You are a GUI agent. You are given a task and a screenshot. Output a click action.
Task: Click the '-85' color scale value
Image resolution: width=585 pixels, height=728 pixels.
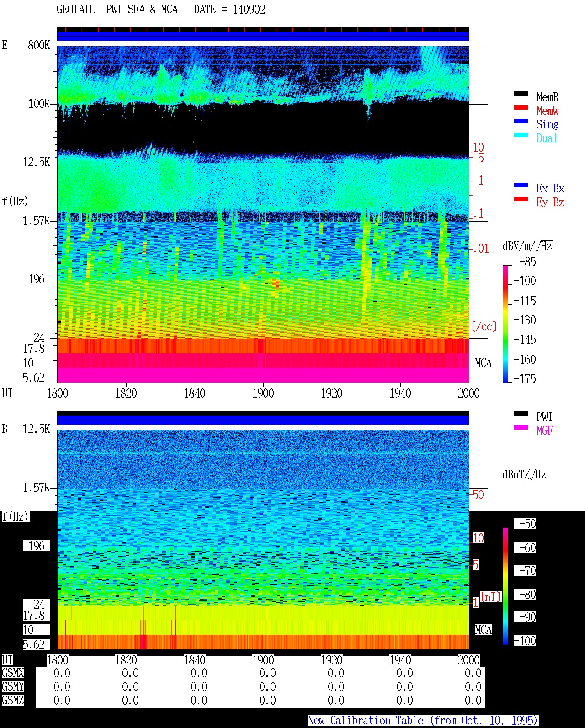click(x=528, y=262)
